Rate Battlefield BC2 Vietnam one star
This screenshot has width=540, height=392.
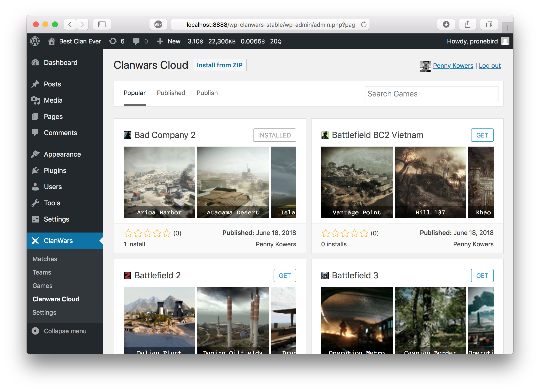point(326,233)
